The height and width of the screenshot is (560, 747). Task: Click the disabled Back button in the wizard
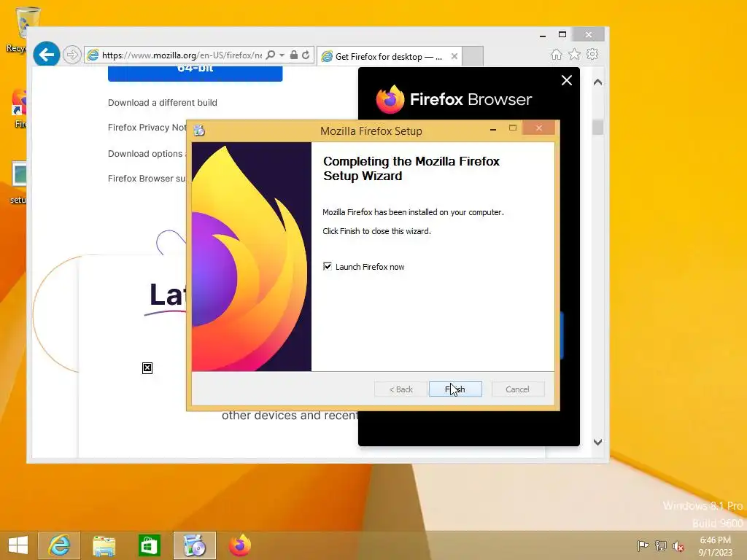coord(400,389)
